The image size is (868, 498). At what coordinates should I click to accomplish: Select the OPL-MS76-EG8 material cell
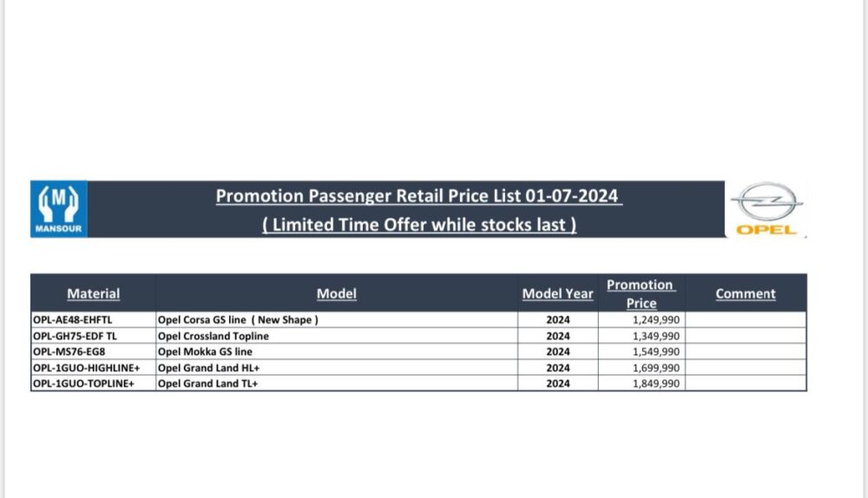(93, 351)
